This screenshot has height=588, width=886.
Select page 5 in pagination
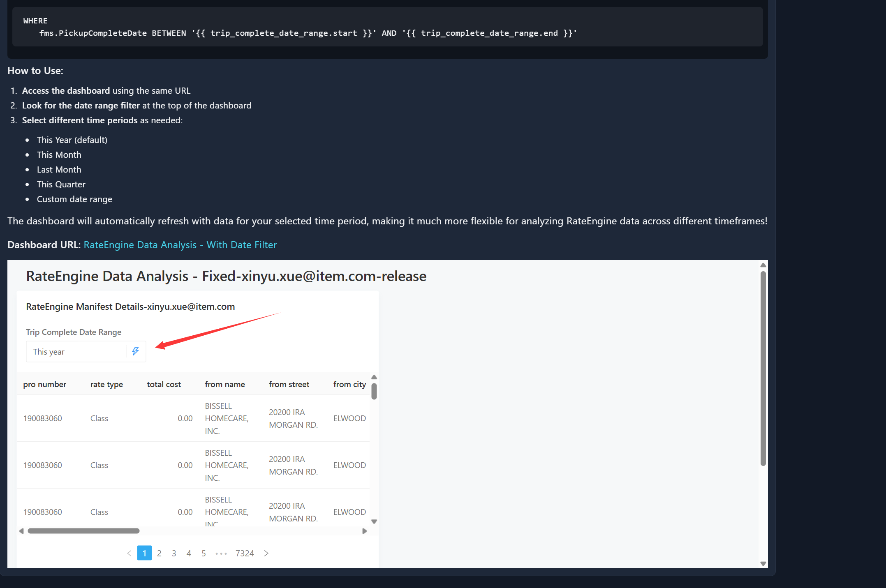204,553
